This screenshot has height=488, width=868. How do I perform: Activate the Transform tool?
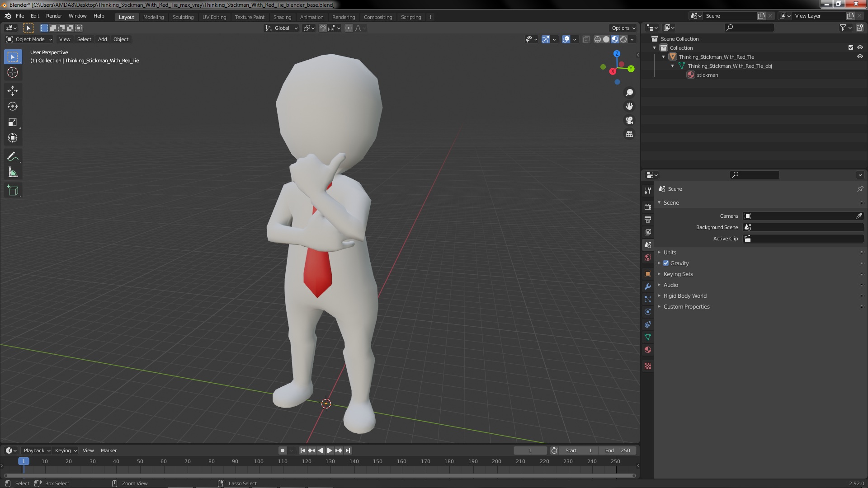pyautogui.click(x=13, y=138)
